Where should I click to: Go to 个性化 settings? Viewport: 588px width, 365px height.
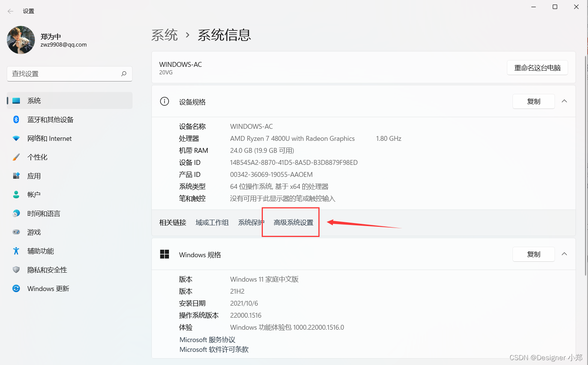[69, 157]
